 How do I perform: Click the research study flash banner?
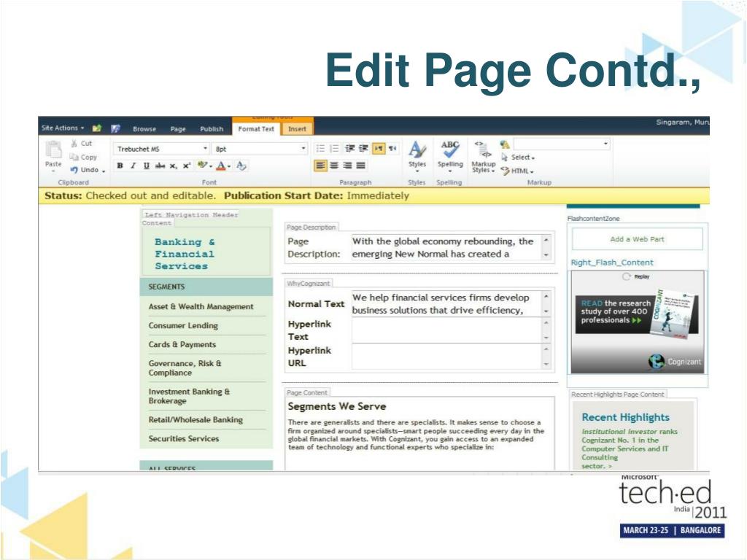[x=638, y=322]
